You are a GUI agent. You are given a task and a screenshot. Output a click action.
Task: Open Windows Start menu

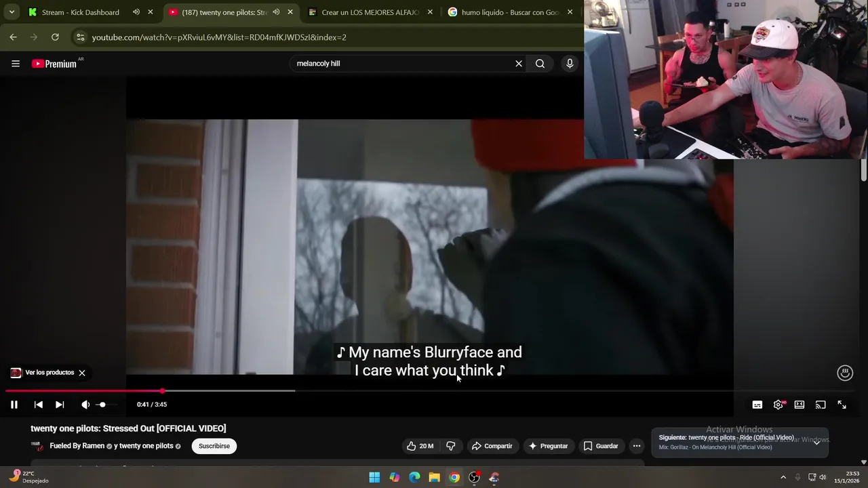374,478
